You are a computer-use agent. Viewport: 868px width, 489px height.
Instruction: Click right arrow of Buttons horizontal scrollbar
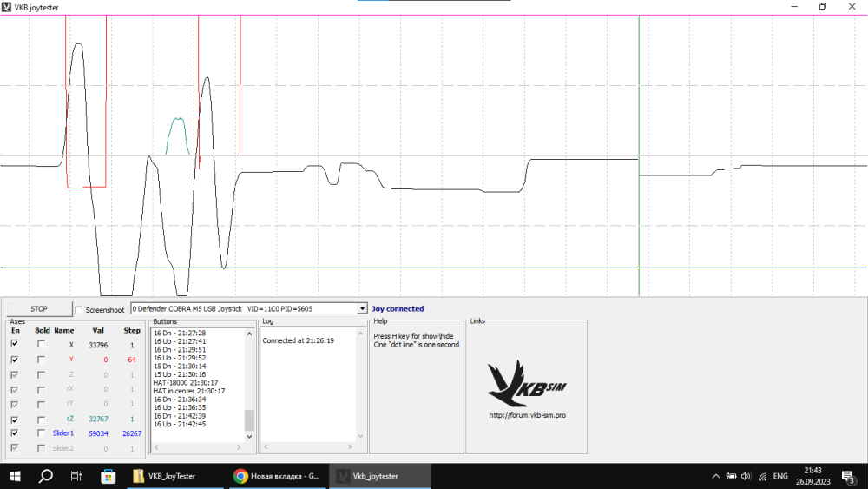pyautogui.click(x=240, y=447)
